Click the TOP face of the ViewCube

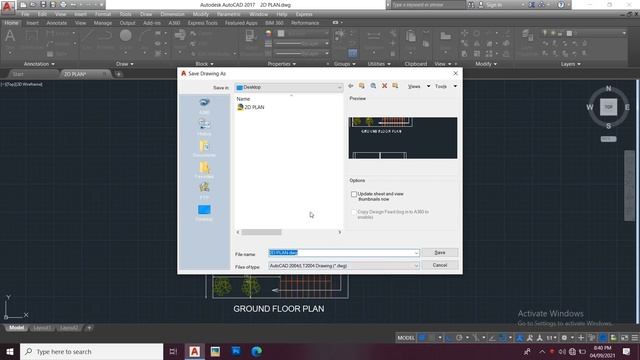pos(609,107)
